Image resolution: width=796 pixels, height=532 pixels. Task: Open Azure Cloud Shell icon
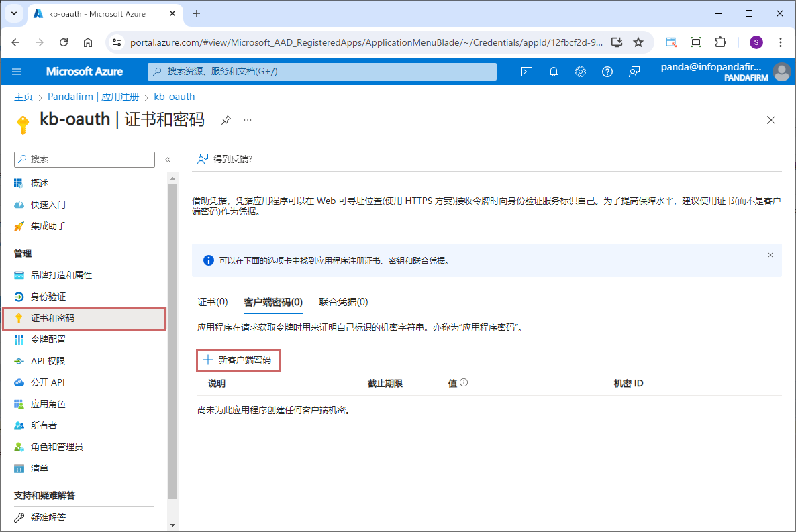(527, 72)
